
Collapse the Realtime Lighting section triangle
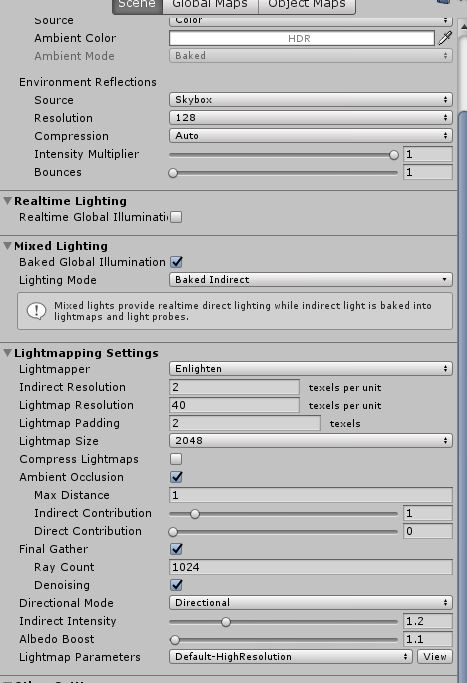[x=7, y=201]
